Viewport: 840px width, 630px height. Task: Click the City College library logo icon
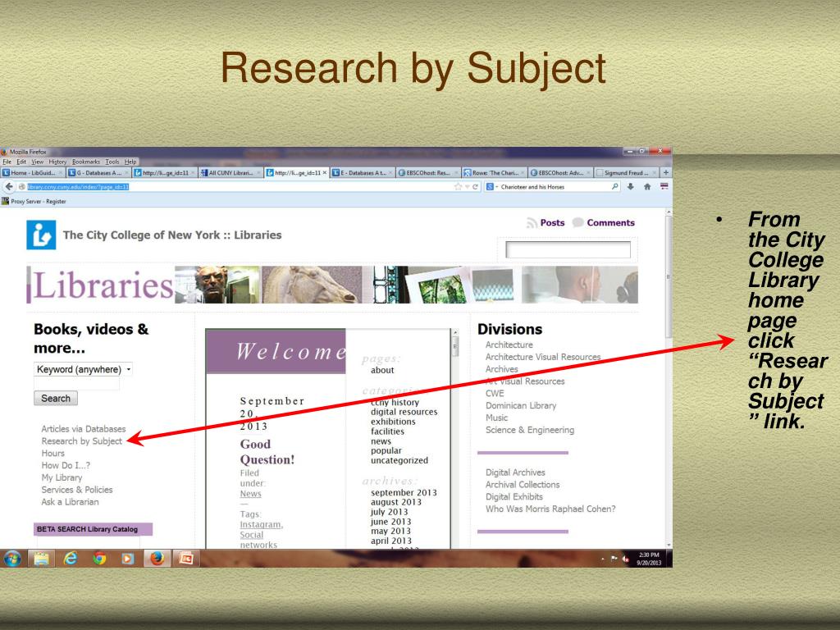41,235
